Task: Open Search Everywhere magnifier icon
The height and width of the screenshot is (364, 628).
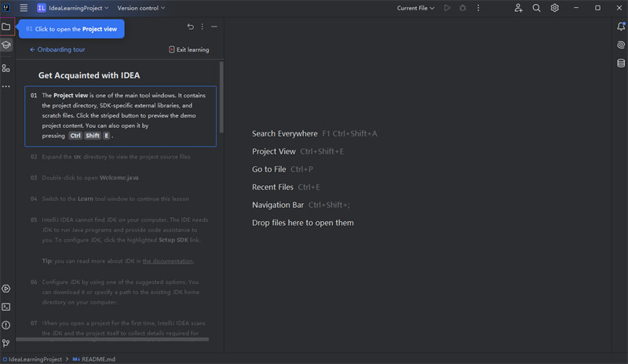Action: 536,8
